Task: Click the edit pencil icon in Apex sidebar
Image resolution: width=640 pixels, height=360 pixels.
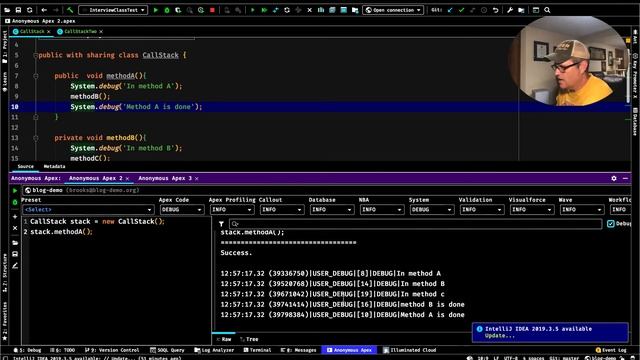Action: (x=15, y=265)
